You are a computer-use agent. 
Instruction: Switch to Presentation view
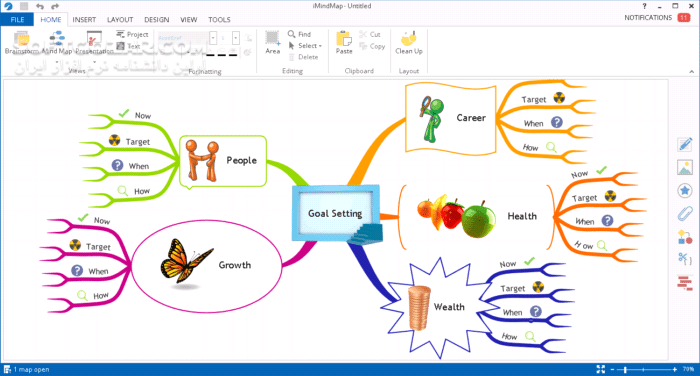point(94,42)
